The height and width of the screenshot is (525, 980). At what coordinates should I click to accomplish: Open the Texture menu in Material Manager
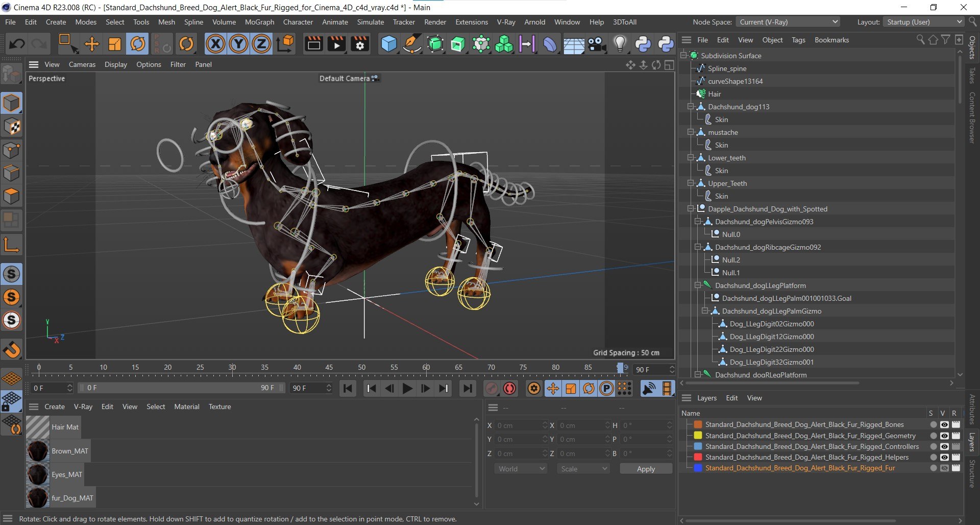point(219,407)
